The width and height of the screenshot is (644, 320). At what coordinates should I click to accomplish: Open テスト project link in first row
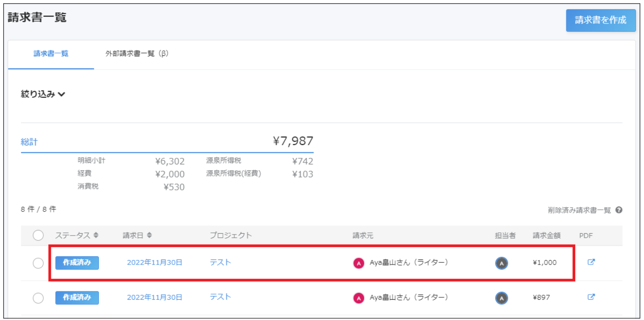[x=220, y=262]
